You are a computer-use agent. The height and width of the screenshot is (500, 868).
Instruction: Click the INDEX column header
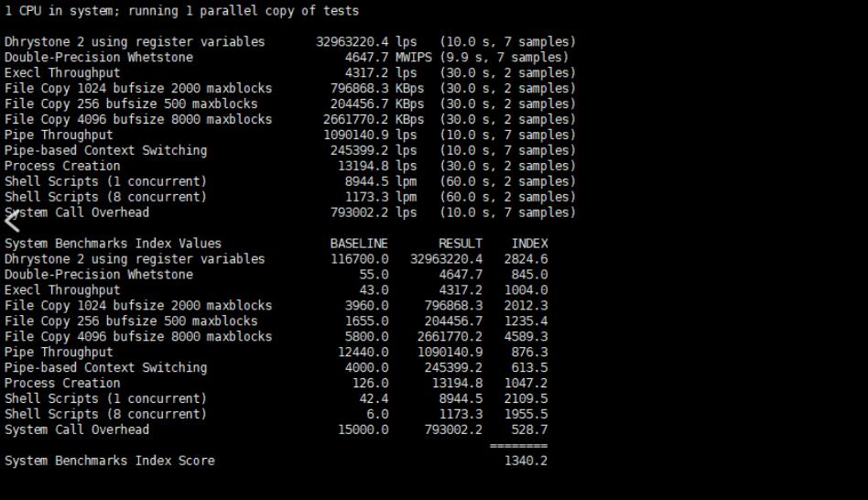(529, 244)
